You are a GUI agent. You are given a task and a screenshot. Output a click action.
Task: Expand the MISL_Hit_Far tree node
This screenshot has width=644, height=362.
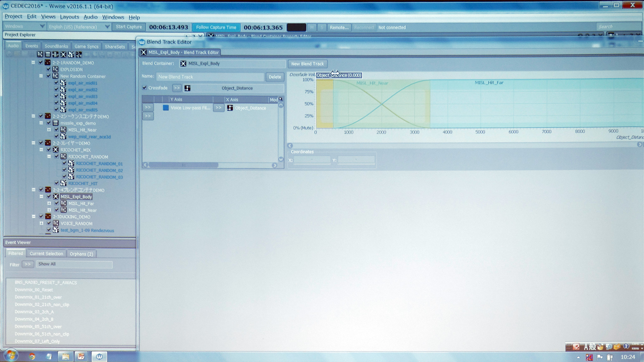pos(49,203)
